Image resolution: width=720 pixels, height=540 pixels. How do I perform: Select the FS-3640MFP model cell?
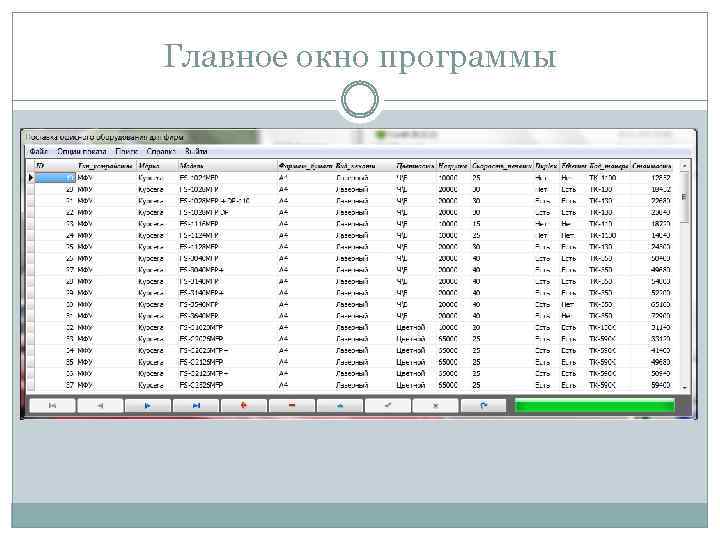tap(227, 316)
